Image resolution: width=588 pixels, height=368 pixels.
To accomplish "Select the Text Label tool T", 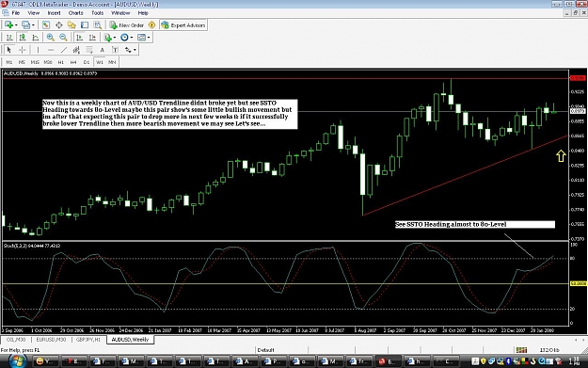I will 115,50.
